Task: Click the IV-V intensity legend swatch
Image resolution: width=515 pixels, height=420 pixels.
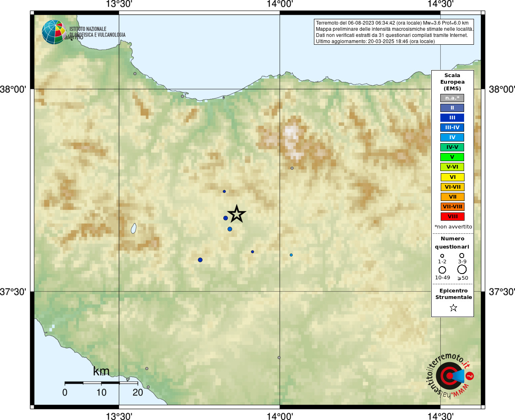Action: coord(452,147)
